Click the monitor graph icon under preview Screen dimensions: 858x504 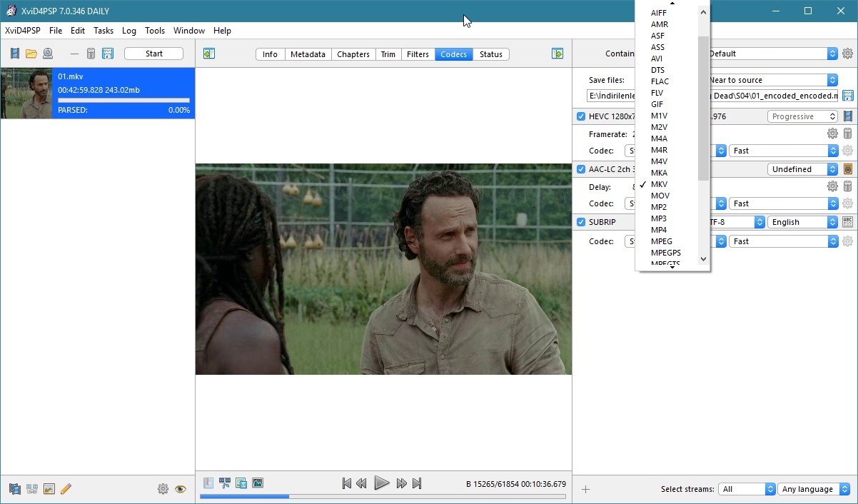pyautogui.click(x=258, y=483)
